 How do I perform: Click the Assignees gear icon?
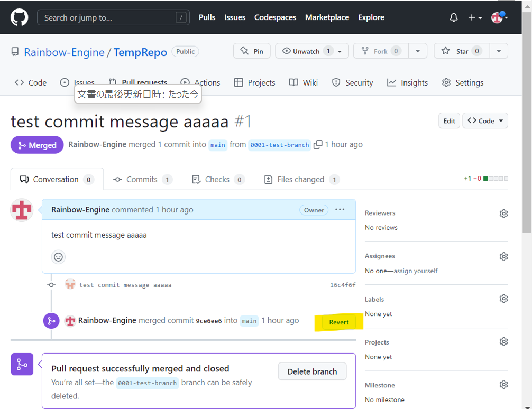(503, 256)
